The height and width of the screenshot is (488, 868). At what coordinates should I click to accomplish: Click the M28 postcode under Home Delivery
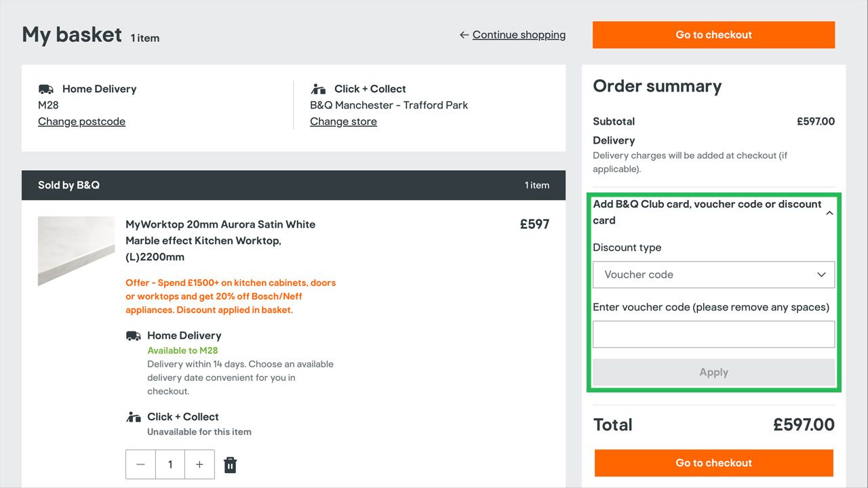(x=49, y=105)
